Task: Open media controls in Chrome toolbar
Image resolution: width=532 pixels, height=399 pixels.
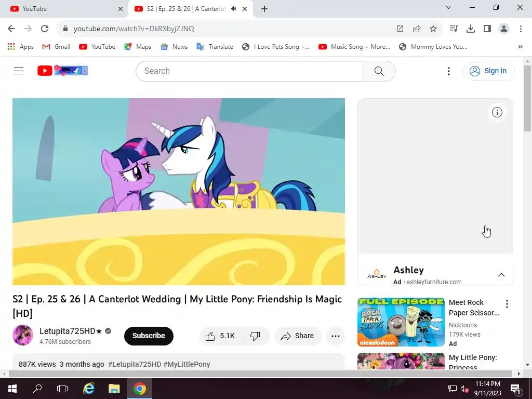Action: point(454,29)
